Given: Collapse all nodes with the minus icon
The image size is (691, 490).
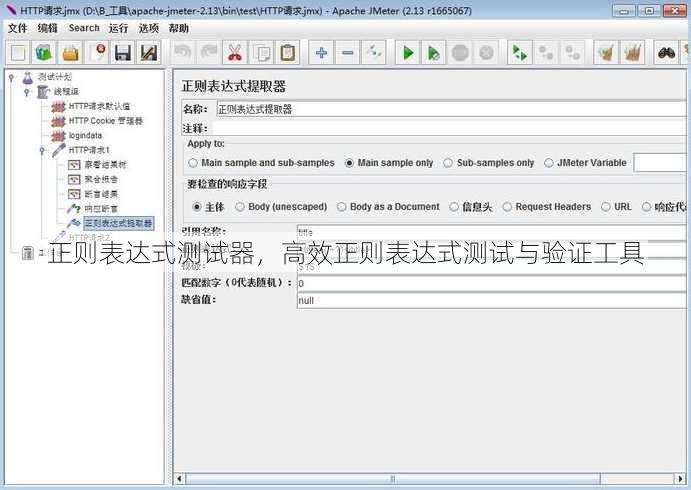Looking at the screenshot, I should click(x=348, y=53).
